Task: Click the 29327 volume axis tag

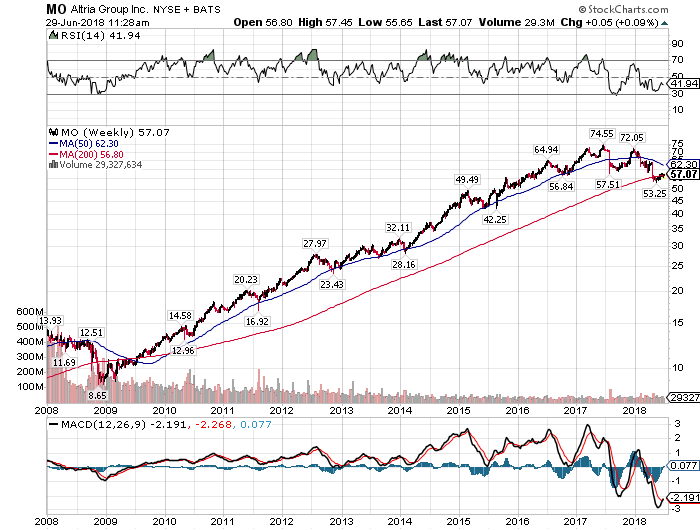Action: [x=684, y=397]
